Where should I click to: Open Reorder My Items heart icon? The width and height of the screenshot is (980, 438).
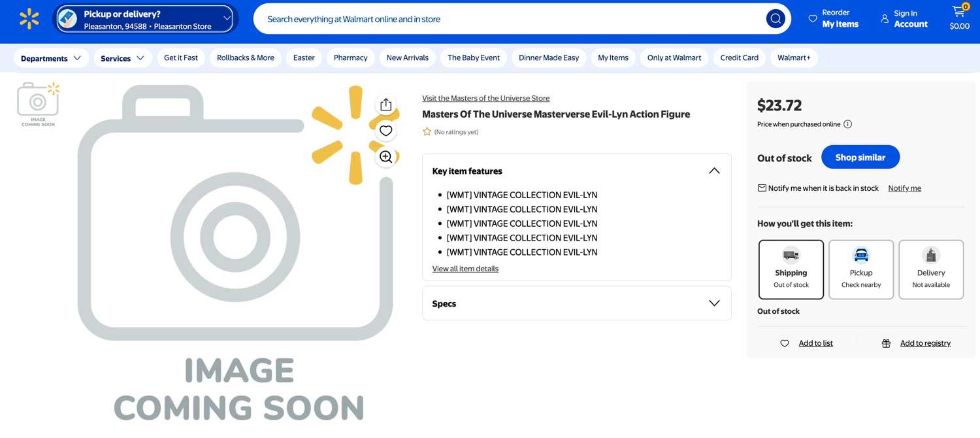(x=813, y=19)
